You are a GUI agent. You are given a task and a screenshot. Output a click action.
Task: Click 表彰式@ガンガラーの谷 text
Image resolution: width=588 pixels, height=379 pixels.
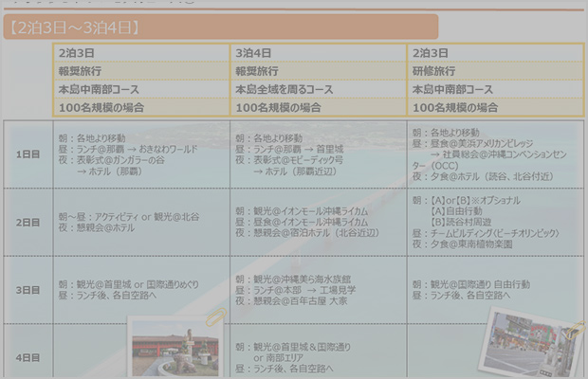[x=120, y=160]
